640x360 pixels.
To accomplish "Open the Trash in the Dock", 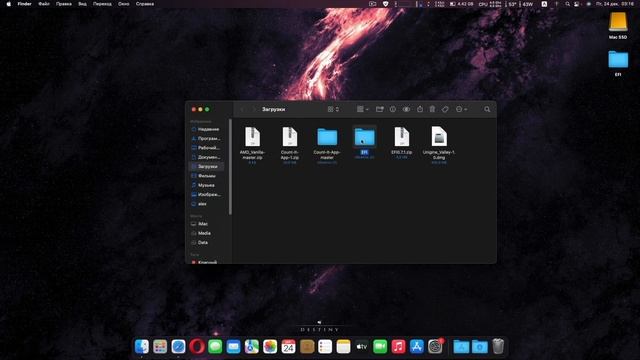I will (x=498, y=347).
